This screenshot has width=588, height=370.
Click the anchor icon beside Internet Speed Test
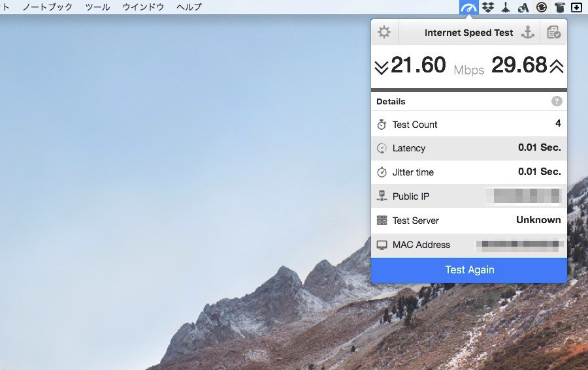click(x=528, y=33)
